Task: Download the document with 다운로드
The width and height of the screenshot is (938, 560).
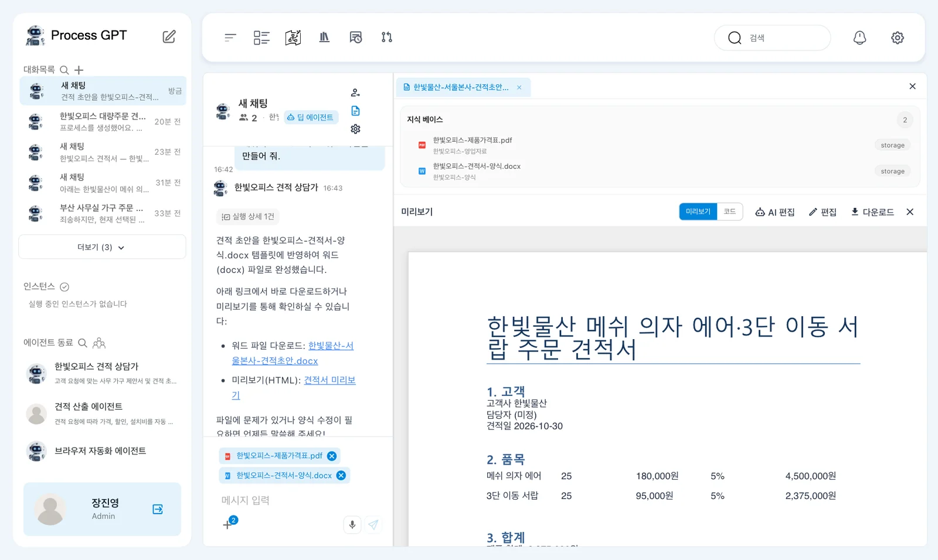Action: point(872,212)
